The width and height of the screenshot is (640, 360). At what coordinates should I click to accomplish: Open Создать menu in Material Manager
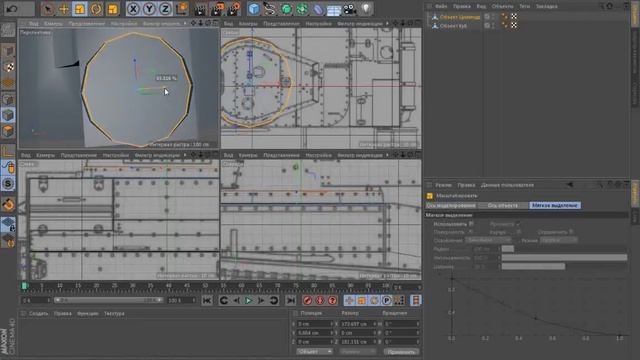click(x=39, y=313)
